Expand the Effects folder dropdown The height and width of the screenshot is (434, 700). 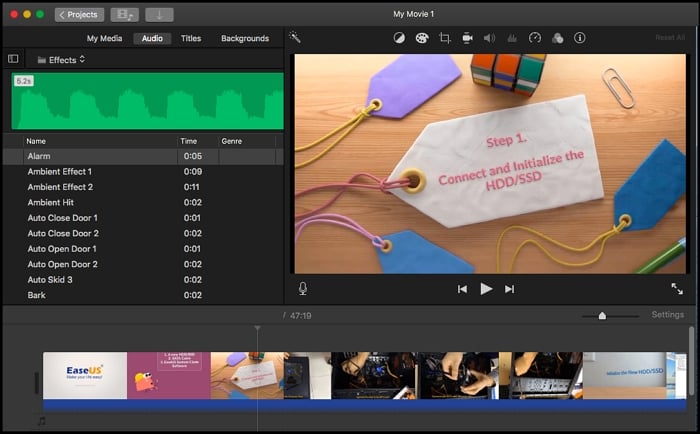(x=60, y=60)
